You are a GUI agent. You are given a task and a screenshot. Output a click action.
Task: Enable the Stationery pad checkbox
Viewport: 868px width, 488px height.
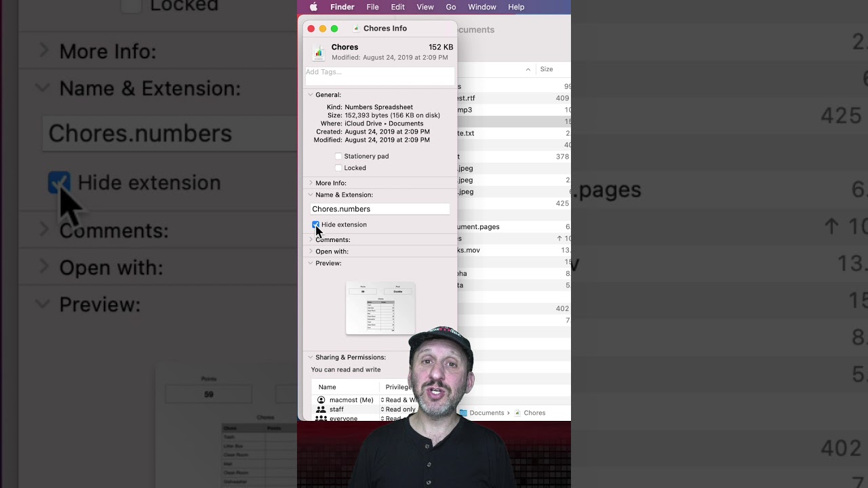tap(338, 156)
